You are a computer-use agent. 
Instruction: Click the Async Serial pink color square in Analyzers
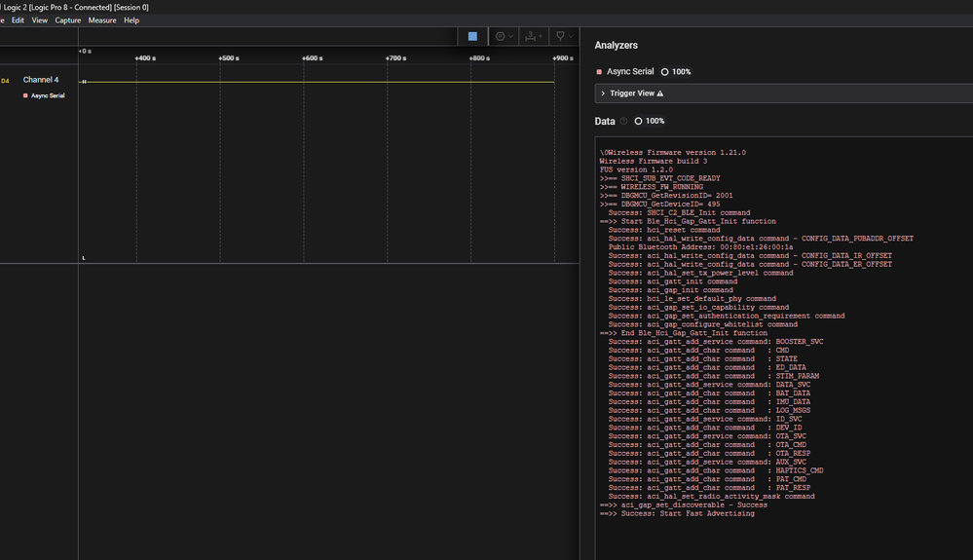(x=599, y=72)
